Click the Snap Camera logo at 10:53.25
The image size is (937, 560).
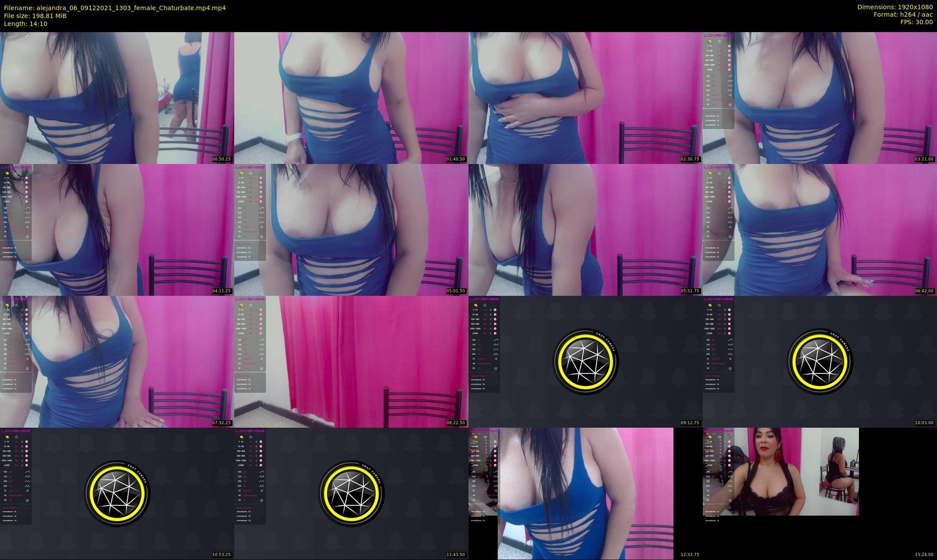(117, 493)
